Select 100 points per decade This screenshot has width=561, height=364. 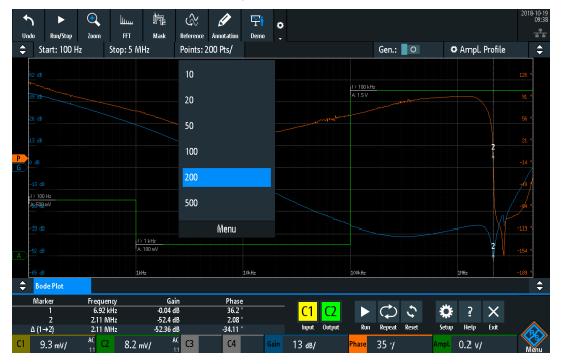pyautogui.click(x=226, y=152)
